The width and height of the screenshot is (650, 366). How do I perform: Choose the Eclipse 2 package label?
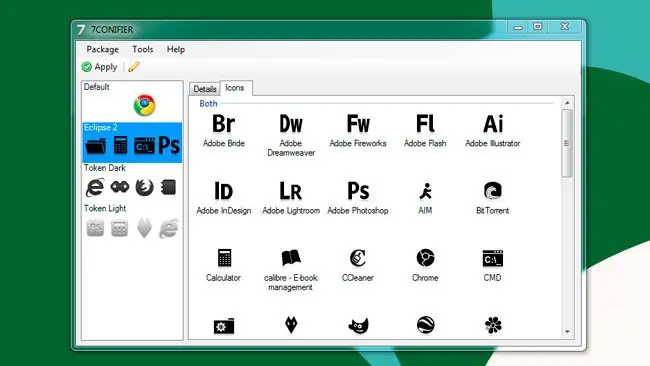[x=100, y=127]
